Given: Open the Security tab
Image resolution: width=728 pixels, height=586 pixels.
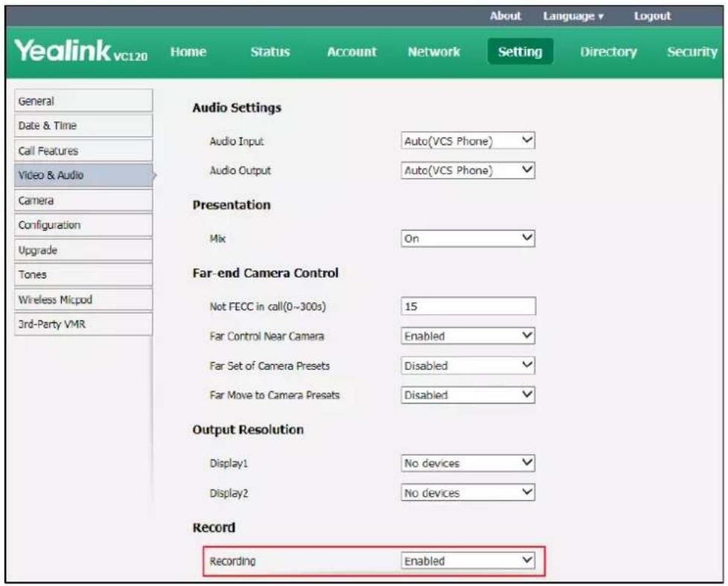Looking at the screenshot, I should click(x=692, y=51).
